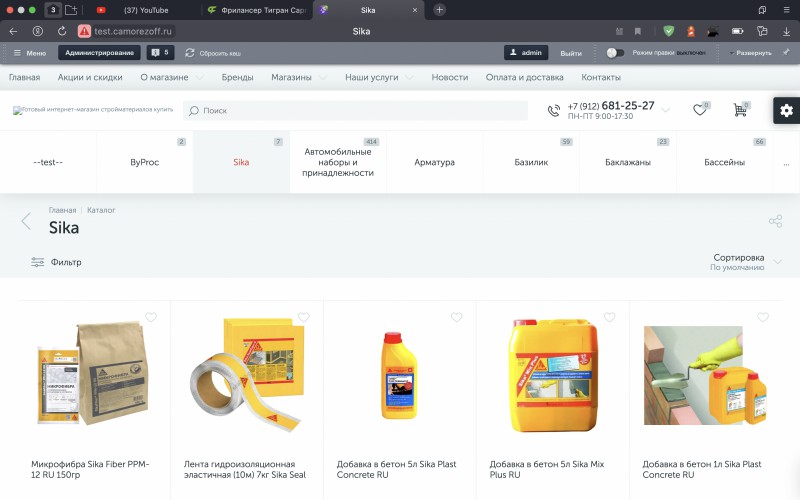Select the Базилик category tile
800x500 pixels.
click(x=531, y=162)
